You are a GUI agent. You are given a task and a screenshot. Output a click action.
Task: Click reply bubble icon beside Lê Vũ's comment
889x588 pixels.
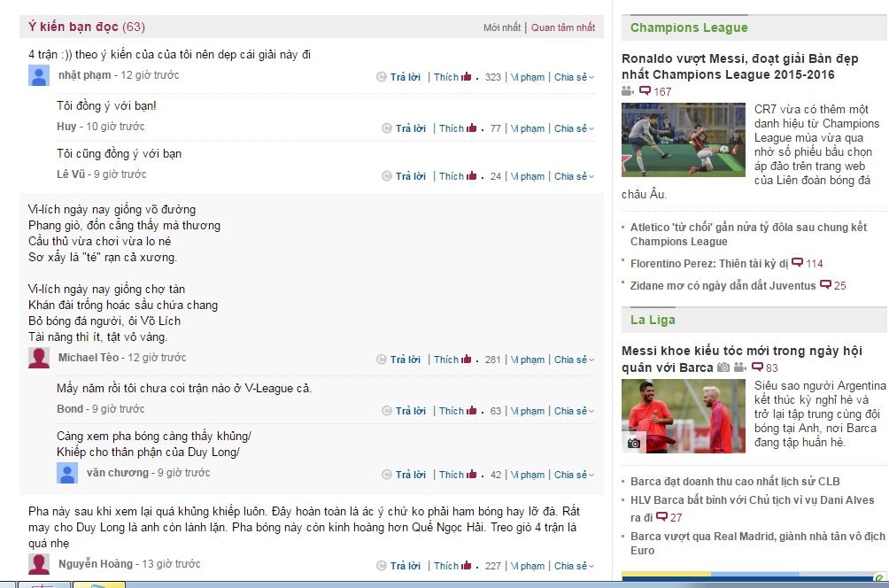(387, 176)
